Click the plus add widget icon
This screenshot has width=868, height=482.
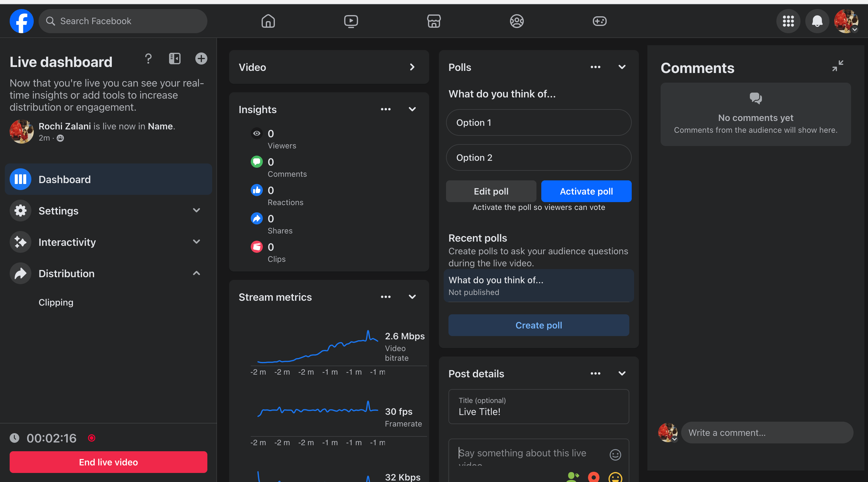point(201,59)
